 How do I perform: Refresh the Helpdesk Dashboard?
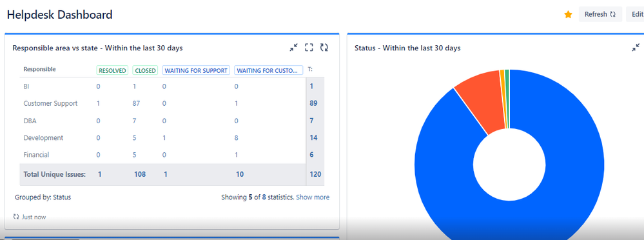point(600,14)
